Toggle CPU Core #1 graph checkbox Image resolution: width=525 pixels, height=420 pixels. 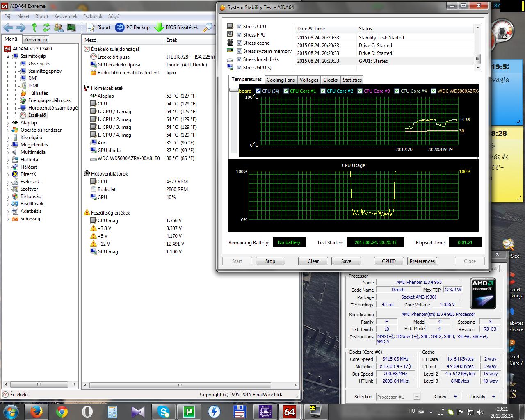click(286, 91)
